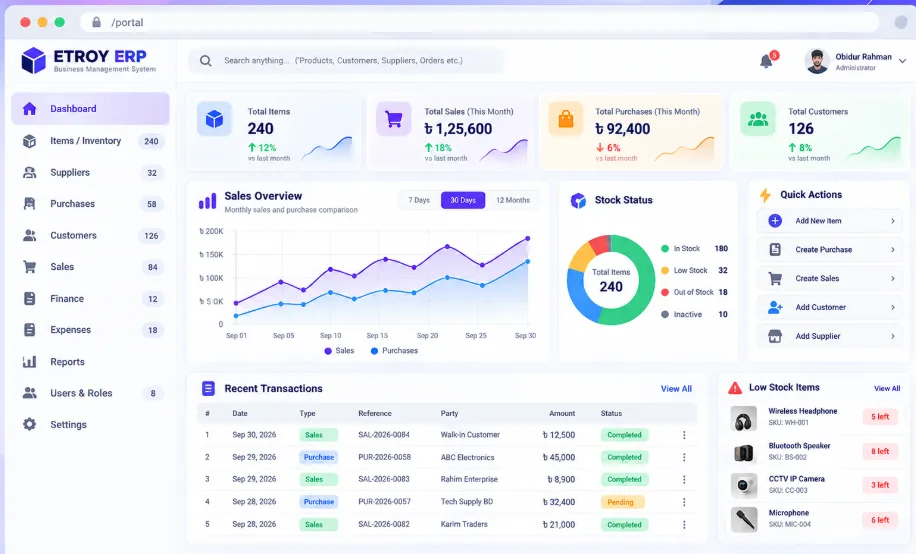Toggle Low Stock legend entry

[x=694, y=270]
